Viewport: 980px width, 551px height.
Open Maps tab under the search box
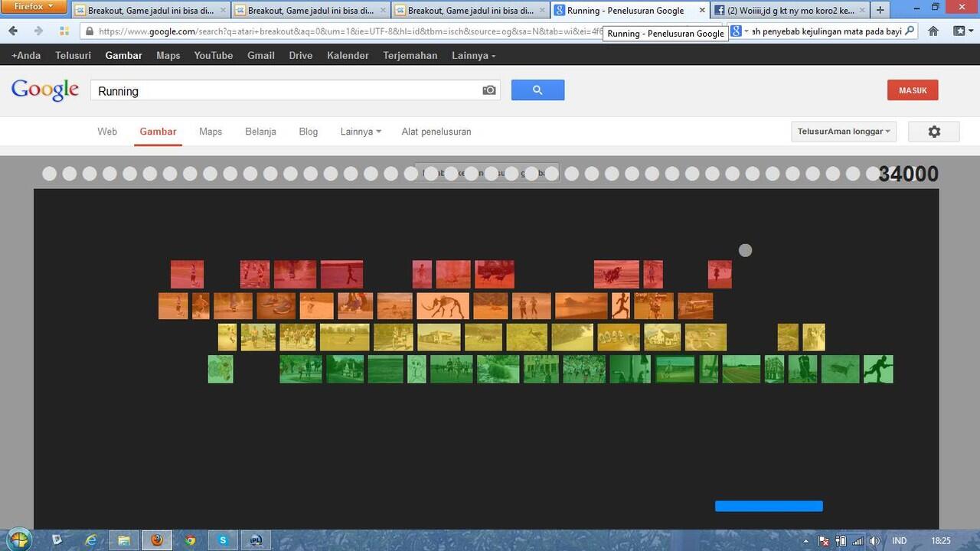click(211, 132)
